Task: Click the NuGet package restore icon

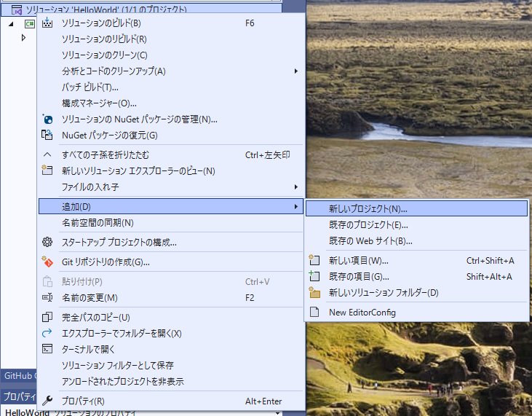Action: (x=47, y=136)
